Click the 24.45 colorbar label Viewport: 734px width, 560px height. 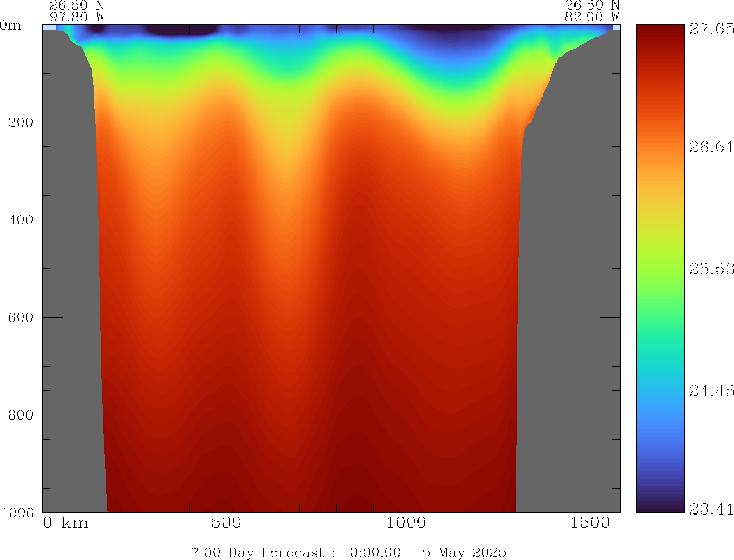(x=711, y=391)
